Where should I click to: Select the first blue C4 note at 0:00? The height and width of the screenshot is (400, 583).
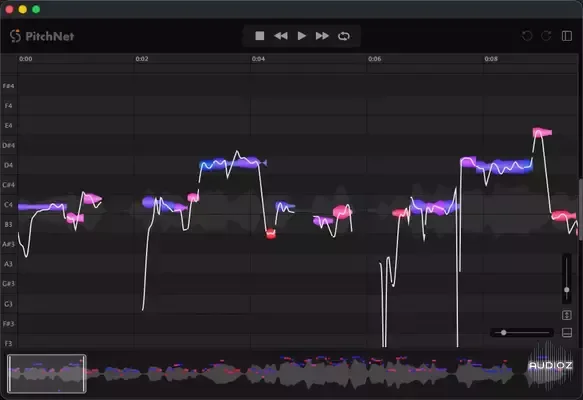click(x=42, y=207)
